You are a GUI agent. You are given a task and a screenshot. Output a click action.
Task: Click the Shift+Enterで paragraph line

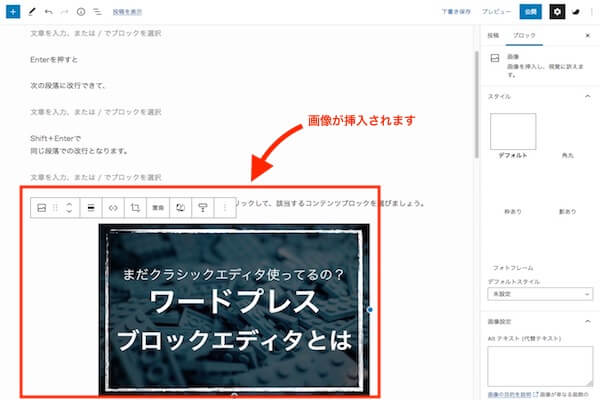click(55, 138)
